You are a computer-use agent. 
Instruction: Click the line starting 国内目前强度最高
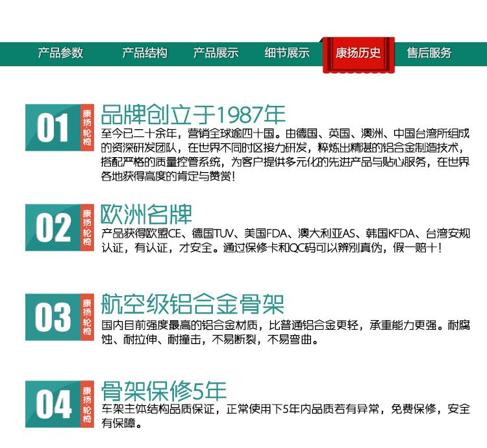tap(286, 325)
